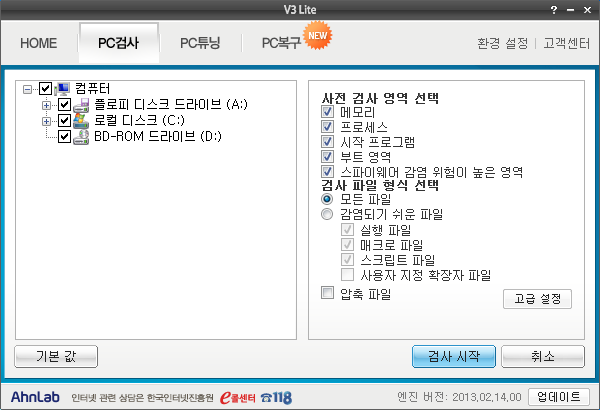Image resolution: width=600 pixels, height=410 pixels.
Task: Select BD-ROM 드라이브 (D:) label
Action: pos(158,137)
